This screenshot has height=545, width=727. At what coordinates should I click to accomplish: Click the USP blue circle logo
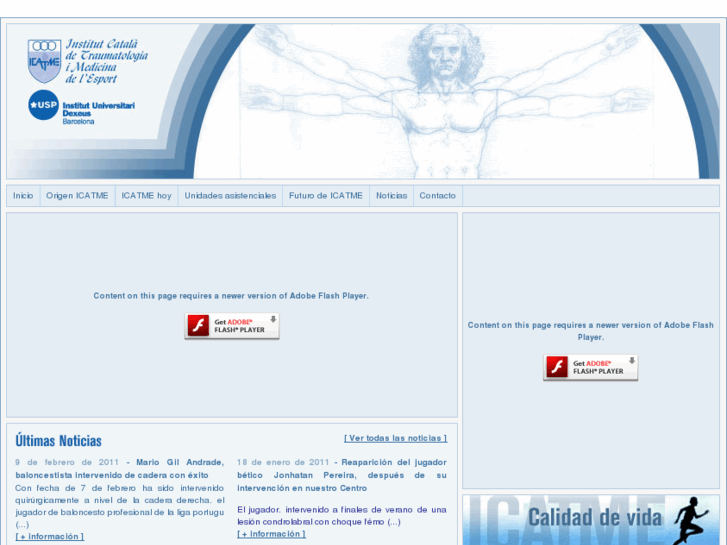coord(43,105)
